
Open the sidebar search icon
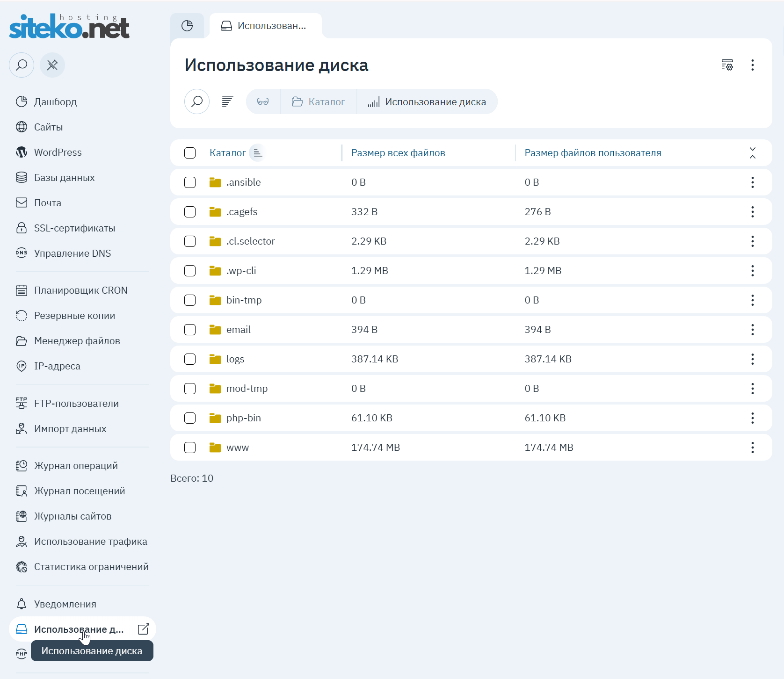[22, 65]
